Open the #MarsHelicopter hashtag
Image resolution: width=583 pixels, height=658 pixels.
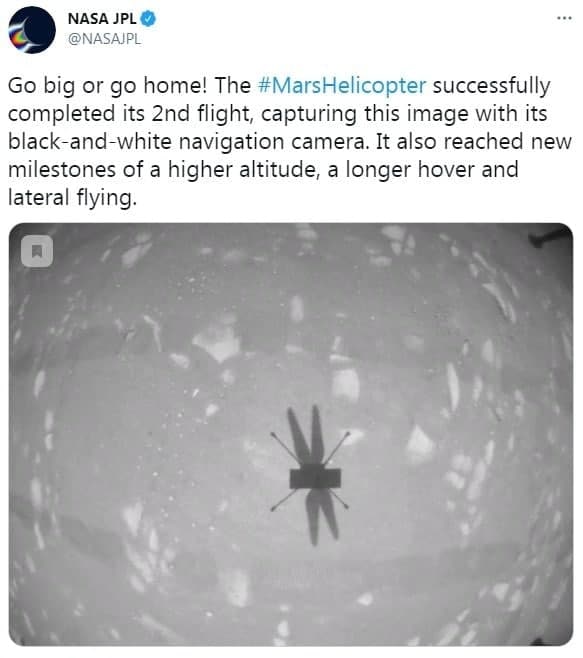point(342,85)
